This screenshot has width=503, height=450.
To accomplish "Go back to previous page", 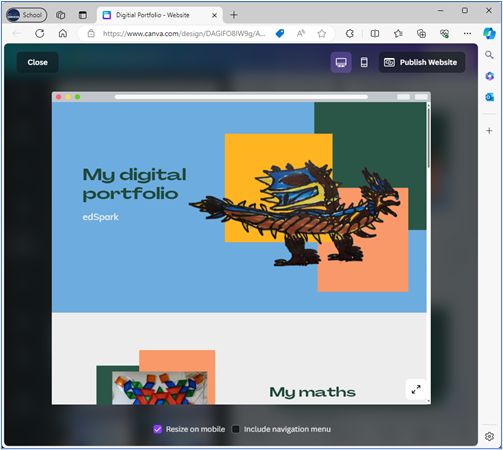I will (x=17, y=33).
